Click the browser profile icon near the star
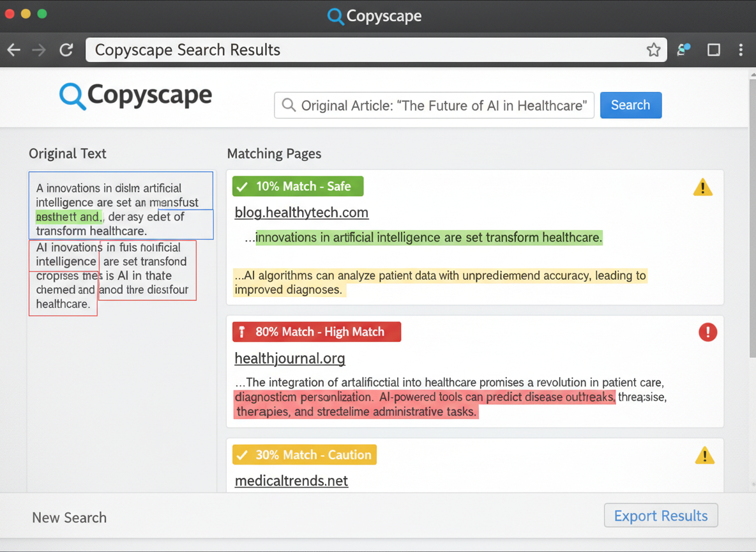Viewport: 756px width, 552px height. pyautogui.click(x=683, y=49)
